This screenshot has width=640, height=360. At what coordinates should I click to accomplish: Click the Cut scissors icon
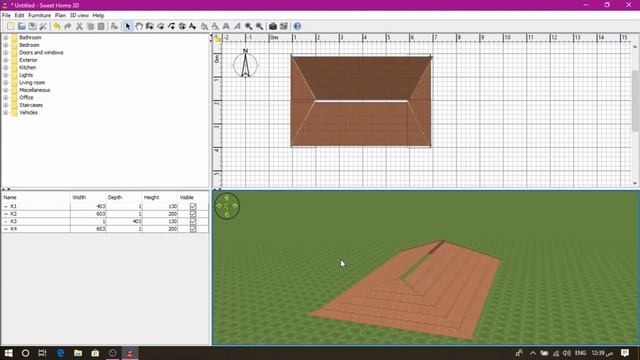(x=79, y=26)
